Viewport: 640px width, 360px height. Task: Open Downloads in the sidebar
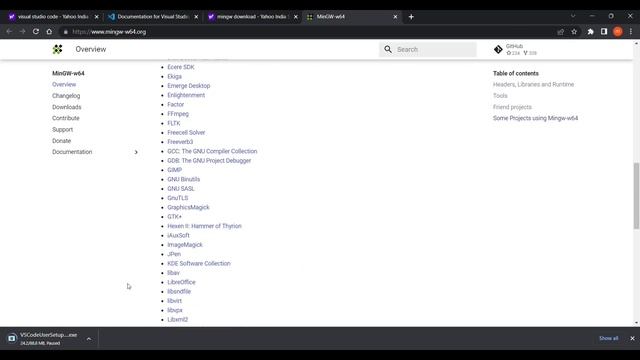67,107
